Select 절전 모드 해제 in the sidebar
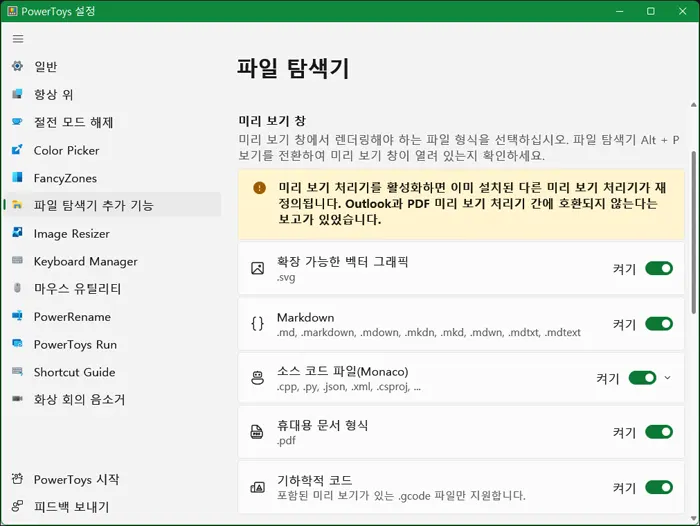Screen dimensions: 700x526 112,121
